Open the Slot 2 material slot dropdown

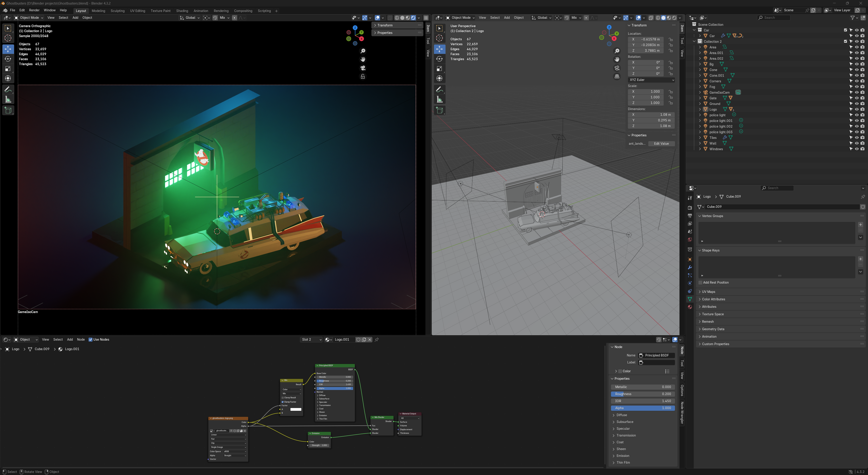(x=311, y=340)
